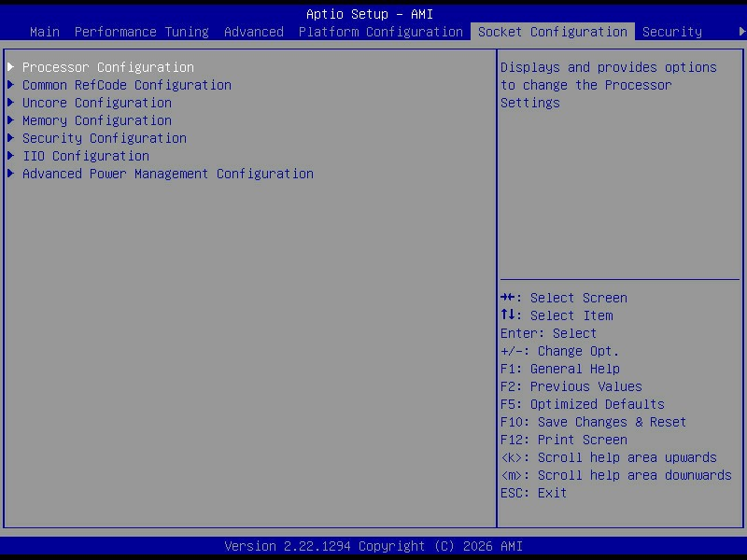This screenshot has width=747, height=560.
Task: Open Processor Configuration submenu
Action: click(108, 67)
